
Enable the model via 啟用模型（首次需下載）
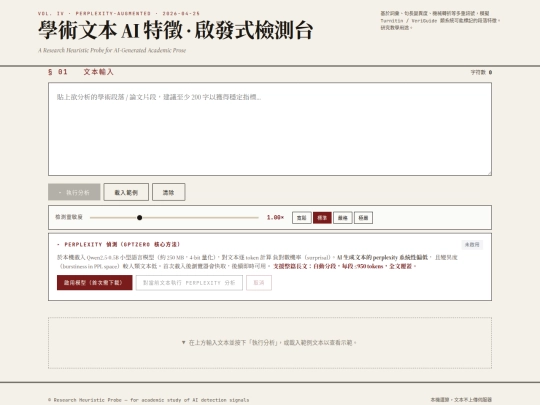(94, 283)
